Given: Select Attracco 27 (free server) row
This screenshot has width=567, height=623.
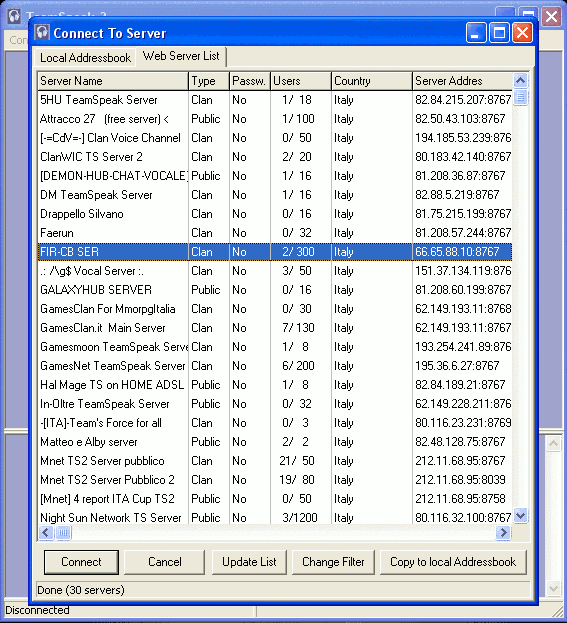Looking at the screenshot, I should [x=275, y=119].
